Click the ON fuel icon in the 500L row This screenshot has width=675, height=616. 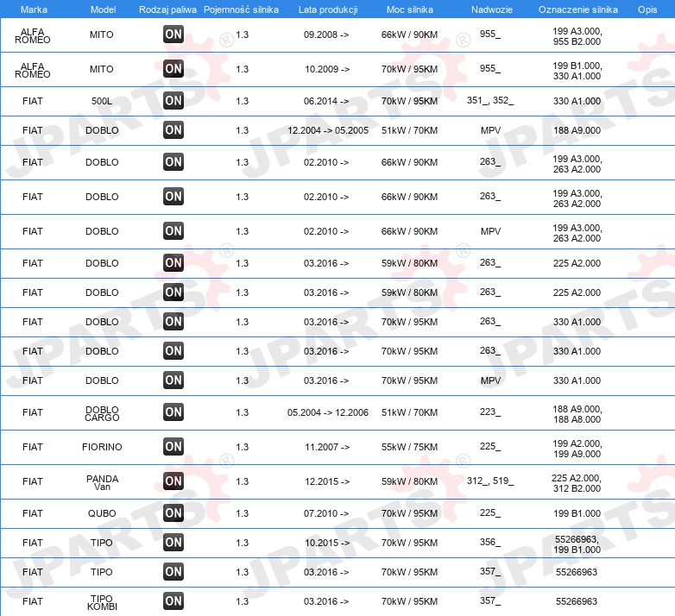(x=173, y=101)
